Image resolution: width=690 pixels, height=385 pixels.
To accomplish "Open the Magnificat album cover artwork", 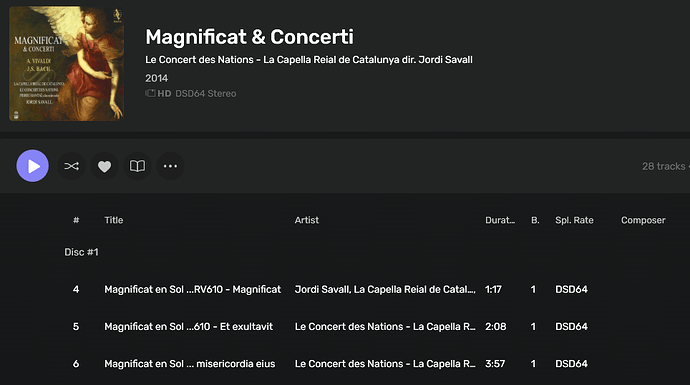I will coord(66,63).
